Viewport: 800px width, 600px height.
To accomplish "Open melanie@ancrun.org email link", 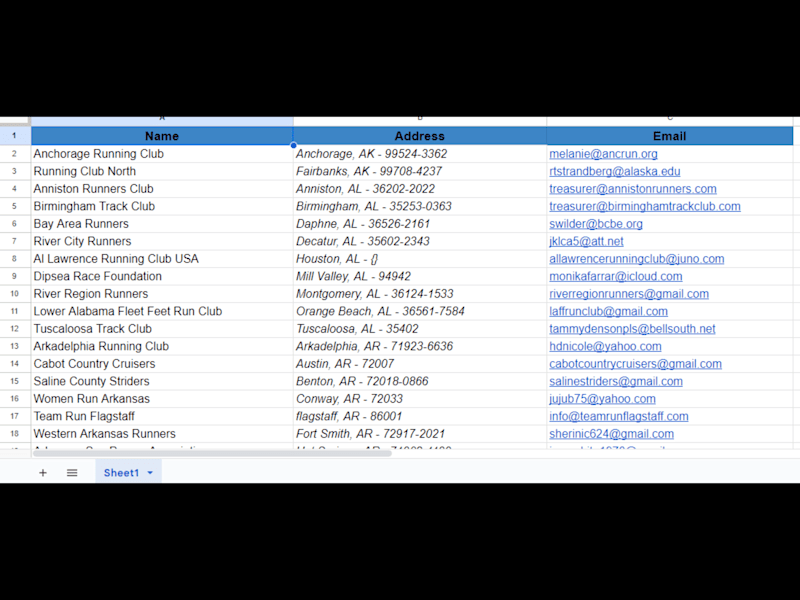I will click(x=603, y=154).
